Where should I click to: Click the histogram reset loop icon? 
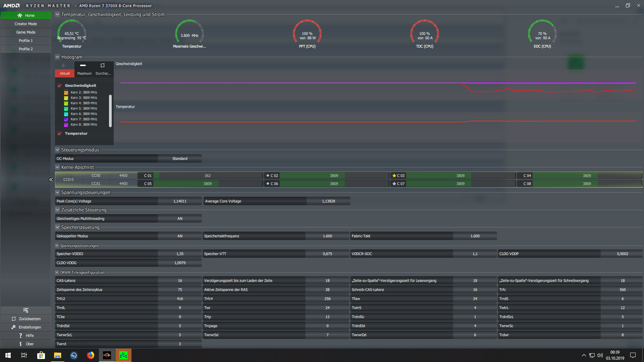[103, 65]
